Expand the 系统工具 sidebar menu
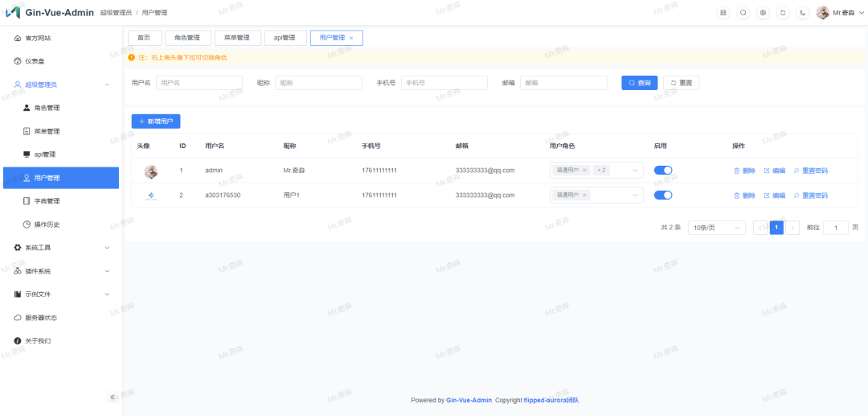 coord(60,248)
